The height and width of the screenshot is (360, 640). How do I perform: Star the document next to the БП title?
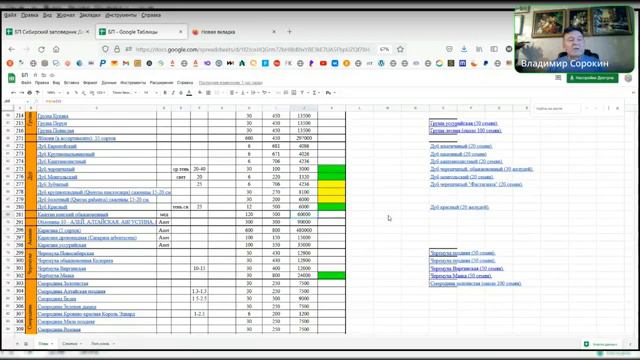(36, 75)
